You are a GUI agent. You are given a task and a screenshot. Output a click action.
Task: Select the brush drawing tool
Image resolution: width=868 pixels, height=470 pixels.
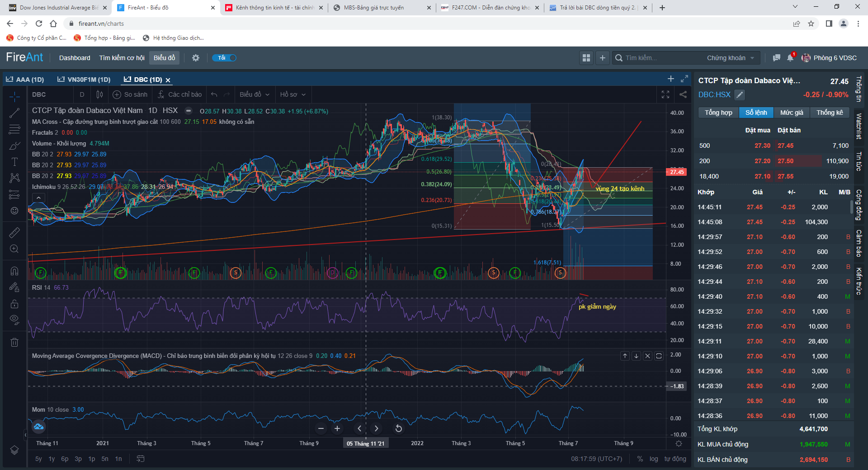14,146
